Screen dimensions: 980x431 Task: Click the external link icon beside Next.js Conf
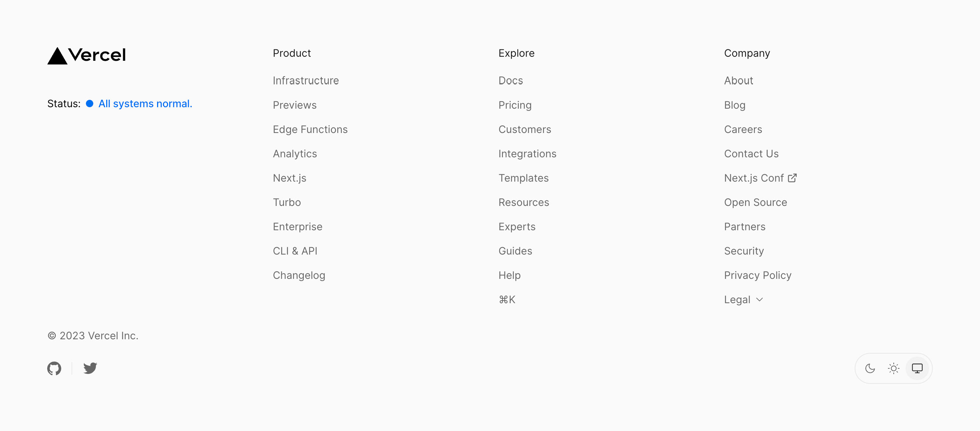point(792,178)
